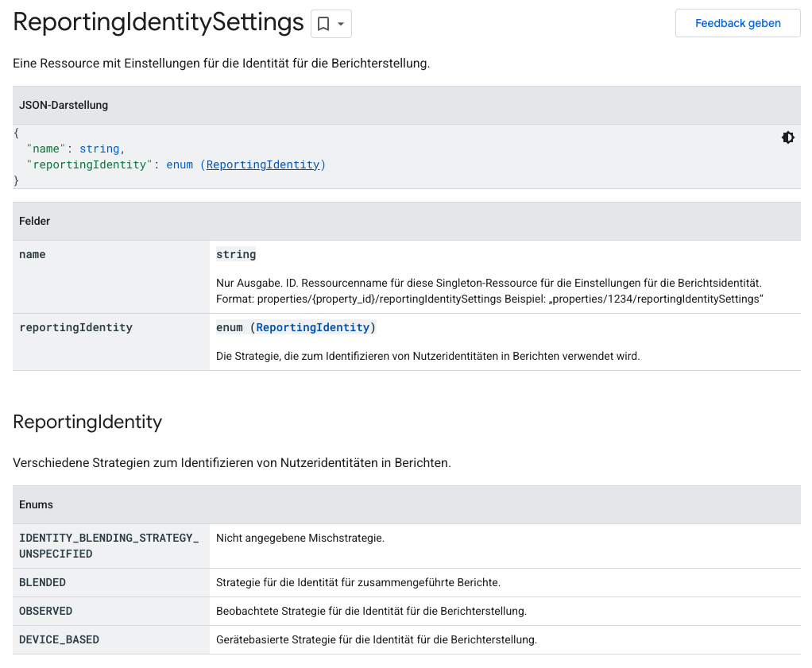Click the DEVICE_BASED enum value
This screenshot has width=812, height=668.
point(59,639)
